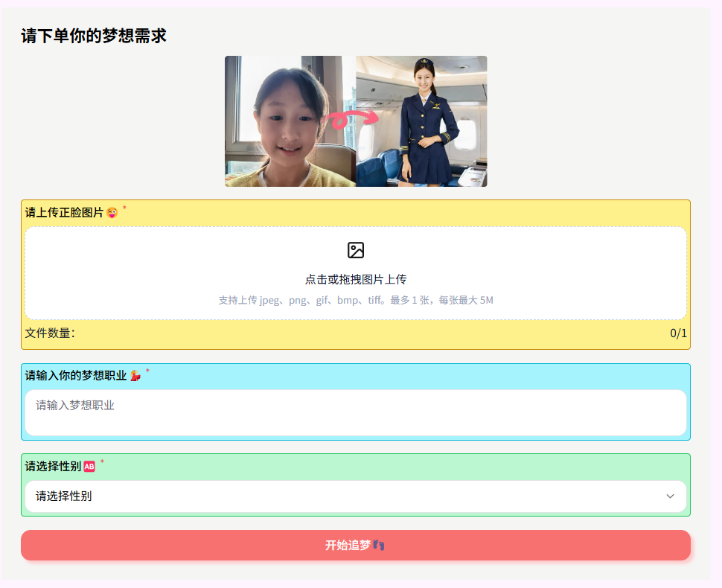
Task: Open the 请选择性别 gender dropdown
Action: (x=356, y=496)
